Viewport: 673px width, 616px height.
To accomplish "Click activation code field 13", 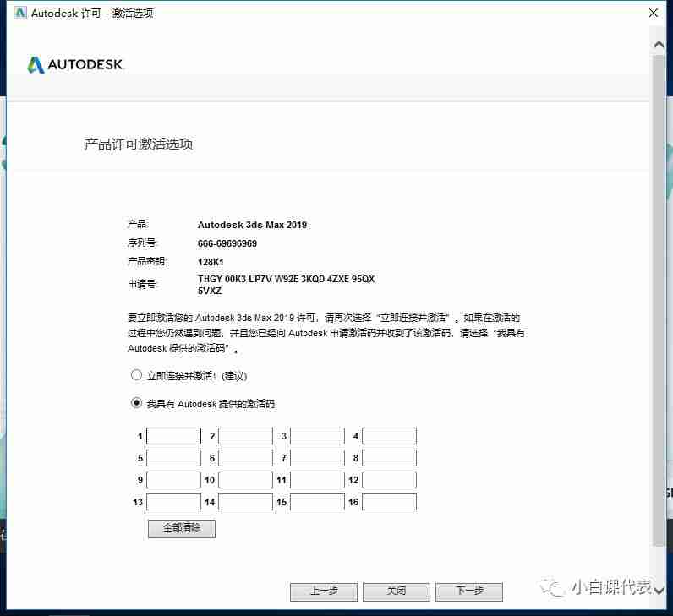I will click(x=173, y=502).
